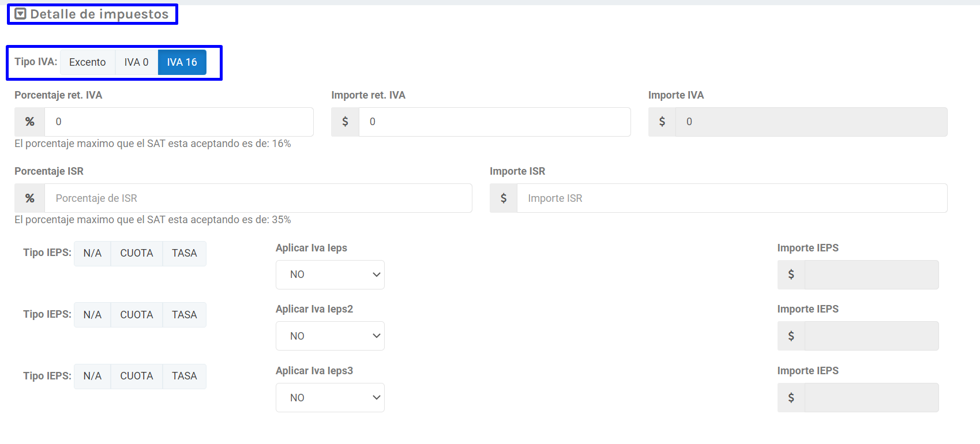Expand the Aplicar Iva Ieps2 dropdown
The image size is (980, 444).
coord(330,336)
